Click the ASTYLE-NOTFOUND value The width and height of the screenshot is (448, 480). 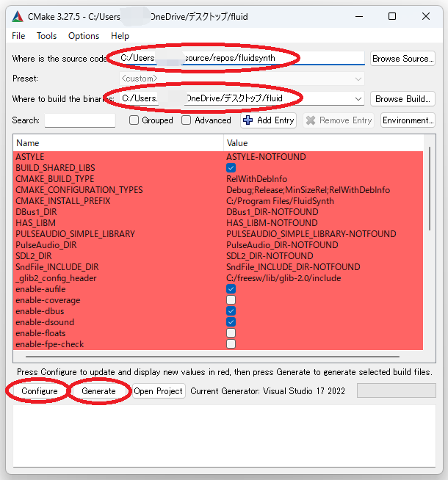click(266, 157)
